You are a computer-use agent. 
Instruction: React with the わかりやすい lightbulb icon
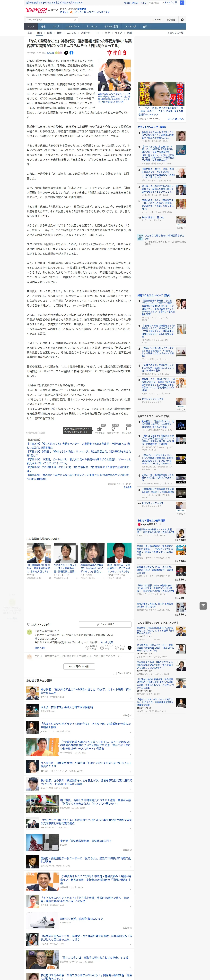113,429
